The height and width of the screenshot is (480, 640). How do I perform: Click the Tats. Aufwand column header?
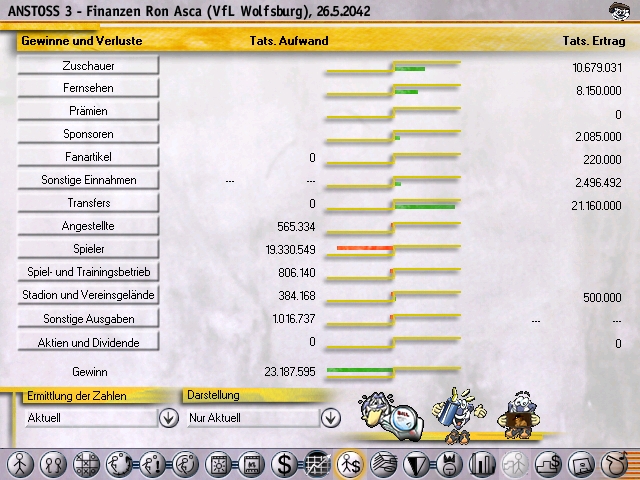289,41
